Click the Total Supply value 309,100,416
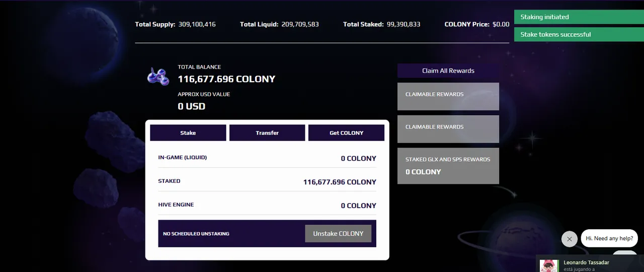This screenshot has height=272, width=644. point(197,24)
